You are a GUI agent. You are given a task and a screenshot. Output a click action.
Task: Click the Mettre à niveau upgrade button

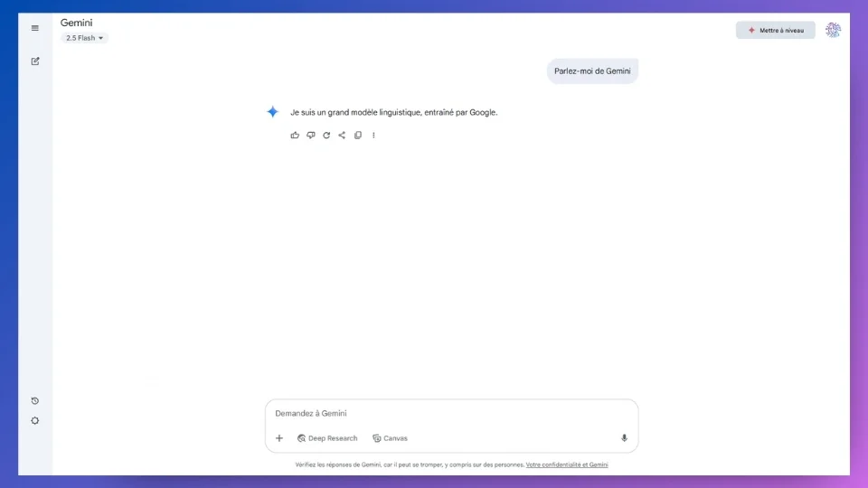(x=775, y=30)
